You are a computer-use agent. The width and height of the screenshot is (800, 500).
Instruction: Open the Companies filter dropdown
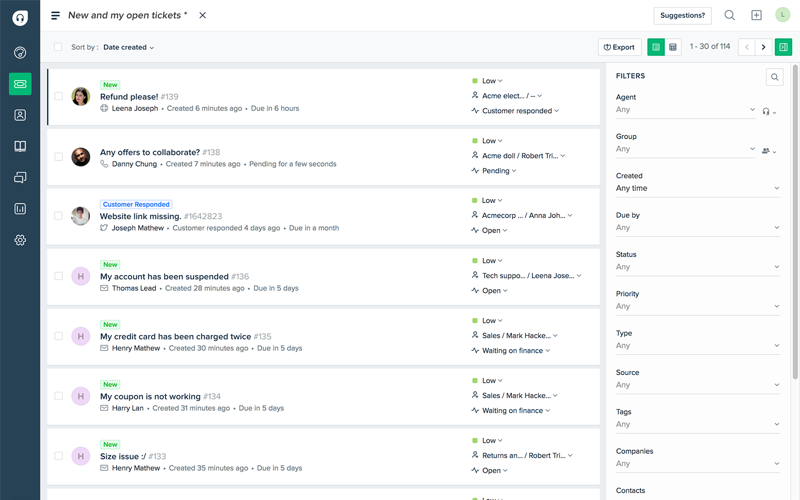pos(697,463)
